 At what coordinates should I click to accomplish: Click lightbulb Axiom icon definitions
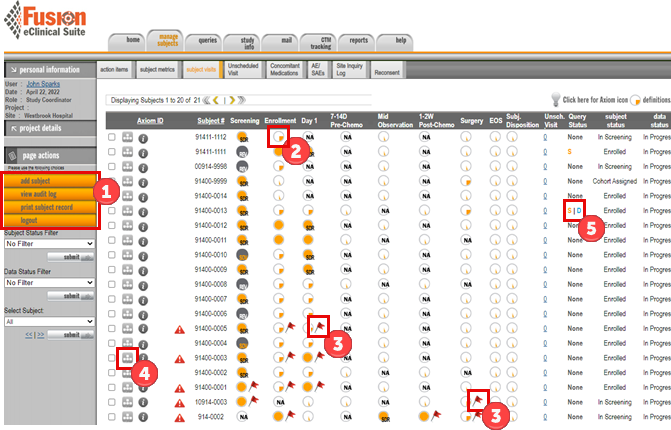pyautogui.click(x=555, y=99)
